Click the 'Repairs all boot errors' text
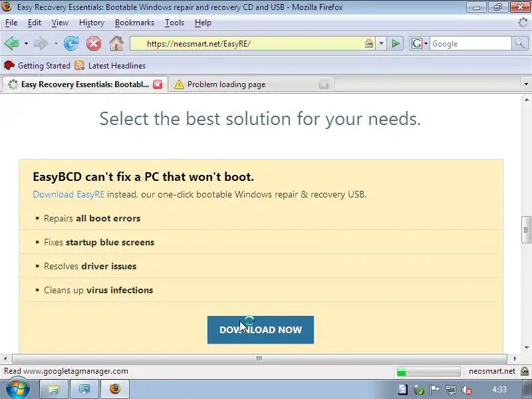The height and width of the screenshot is (399, 532). pos(92,218)
